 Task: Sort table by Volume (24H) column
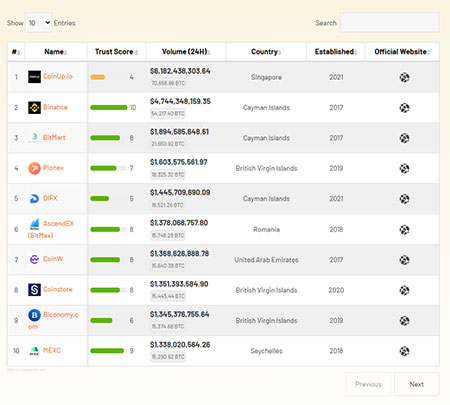(186, 52)
